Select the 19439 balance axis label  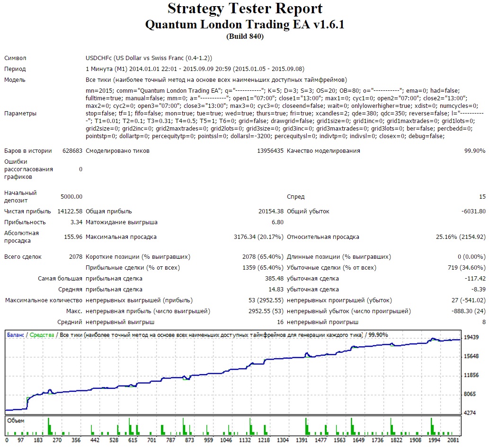click(471, 337)
